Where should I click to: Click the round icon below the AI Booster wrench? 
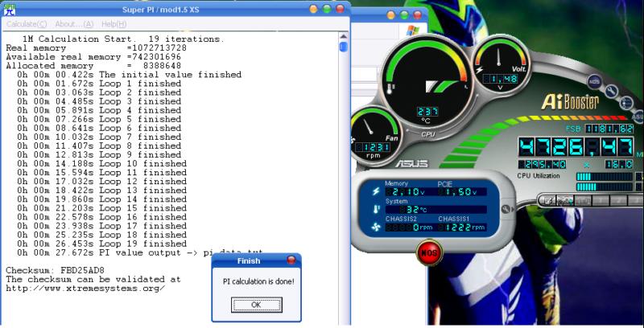(x=626, y=103)
